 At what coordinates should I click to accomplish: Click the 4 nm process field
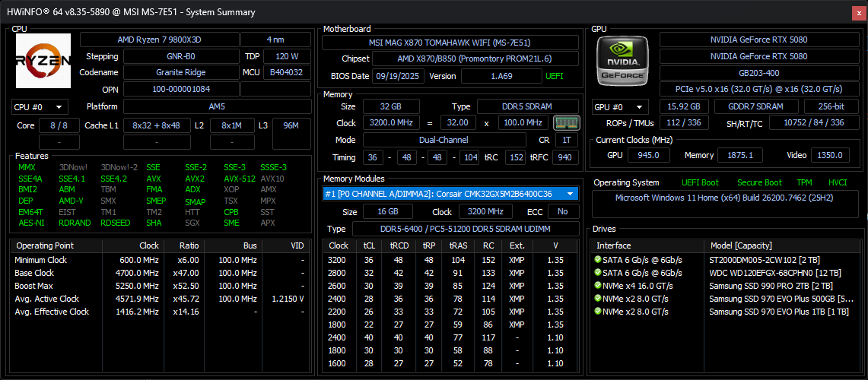click(275, 40)
